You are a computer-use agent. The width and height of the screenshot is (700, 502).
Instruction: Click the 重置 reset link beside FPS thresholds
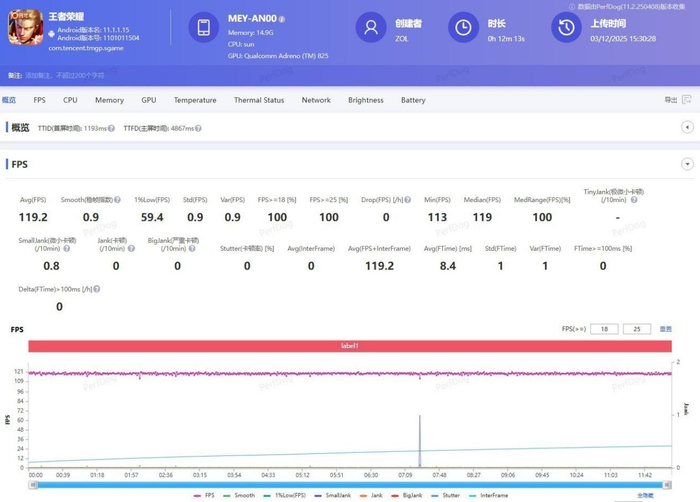pos(665,328)
